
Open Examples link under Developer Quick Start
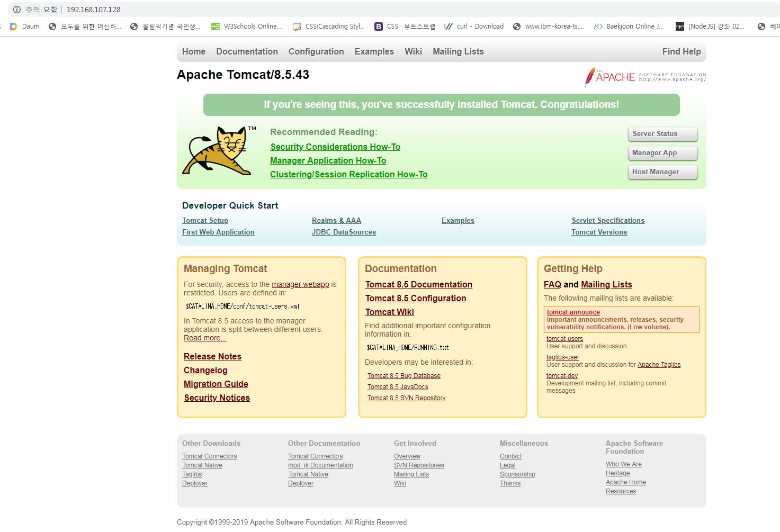coord(458,221)
